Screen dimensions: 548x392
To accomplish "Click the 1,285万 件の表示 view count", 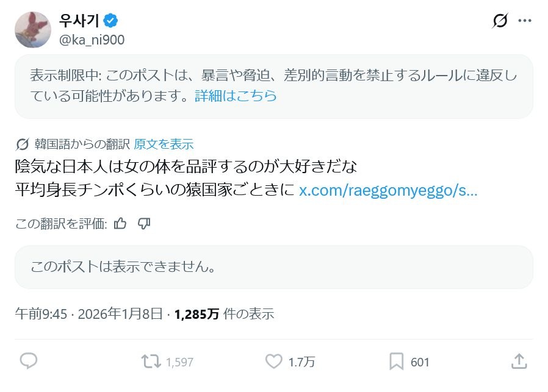I will point(224,314).
